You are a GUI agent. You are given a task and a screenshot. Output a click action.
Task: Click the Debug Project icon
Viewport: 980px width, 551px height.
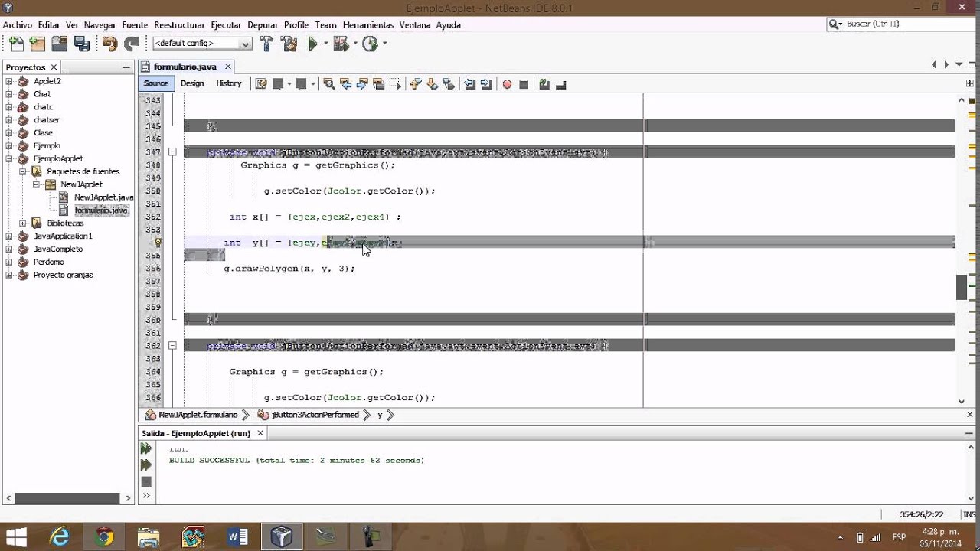click(x=341, y=44)
